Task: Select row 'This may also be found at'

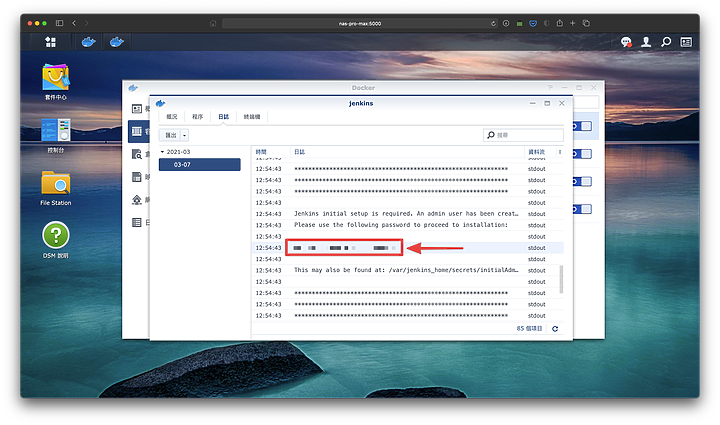Action: pyautogui.click(x=408, y=270)
